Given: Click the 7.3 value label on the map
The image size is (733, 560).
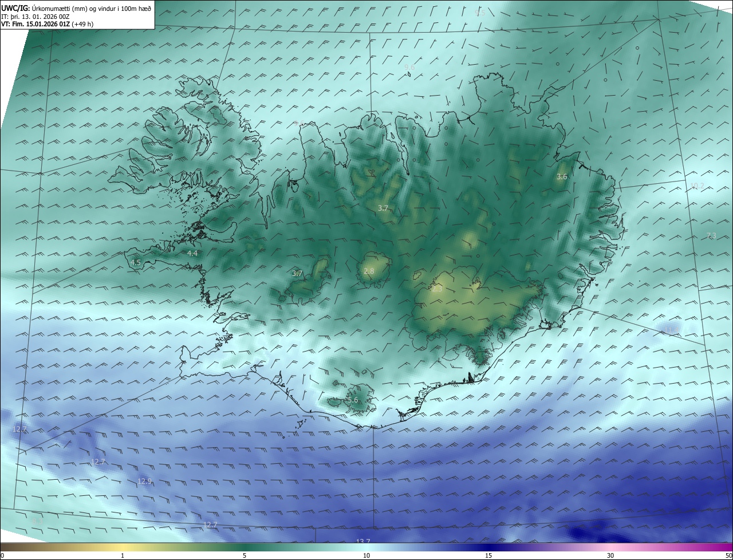Looking at the screenshot, I should (x=711, y=236).
